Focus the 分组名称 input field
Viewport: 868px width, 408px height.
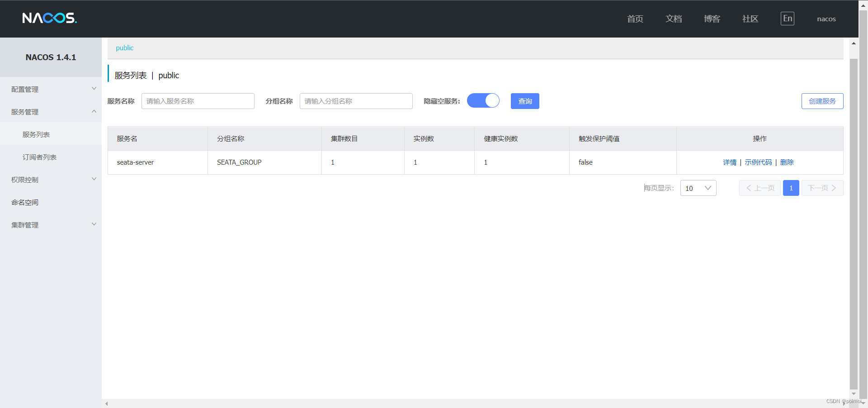point(356,101)
